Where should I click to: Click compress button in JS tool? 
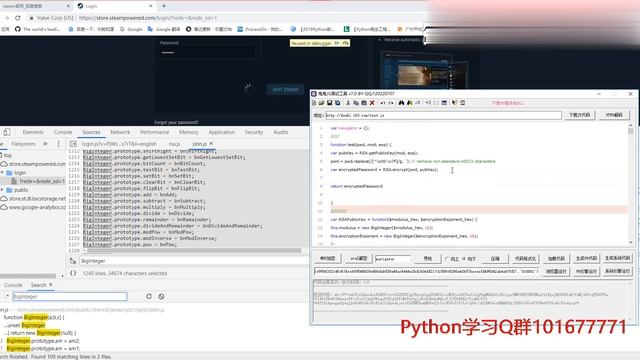coord(495,258)
